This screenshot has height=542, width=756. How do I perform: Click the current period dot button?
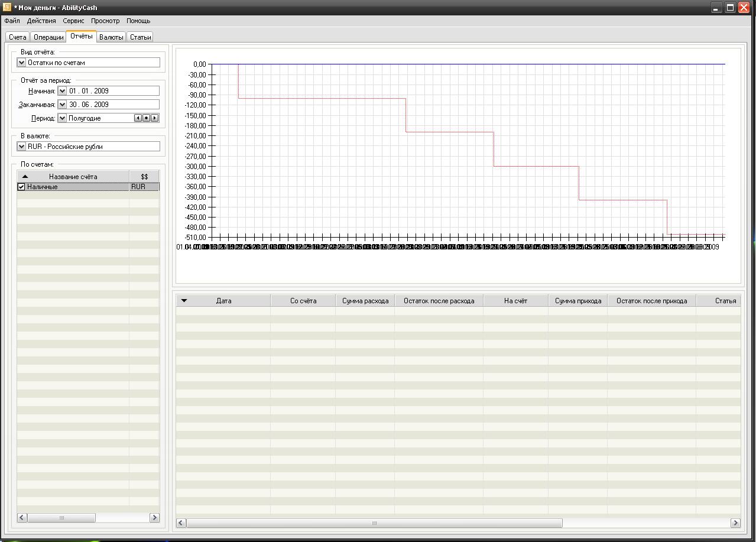coord(147,118)
